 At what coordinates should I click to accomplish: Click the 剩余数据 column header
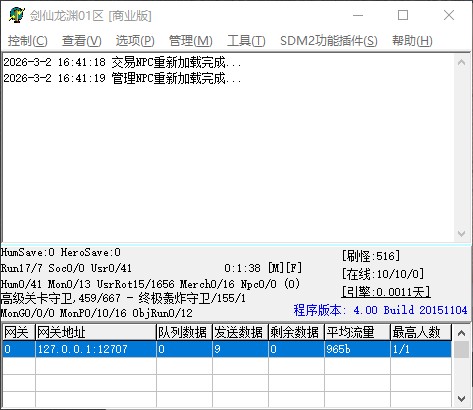pos(296,332)
